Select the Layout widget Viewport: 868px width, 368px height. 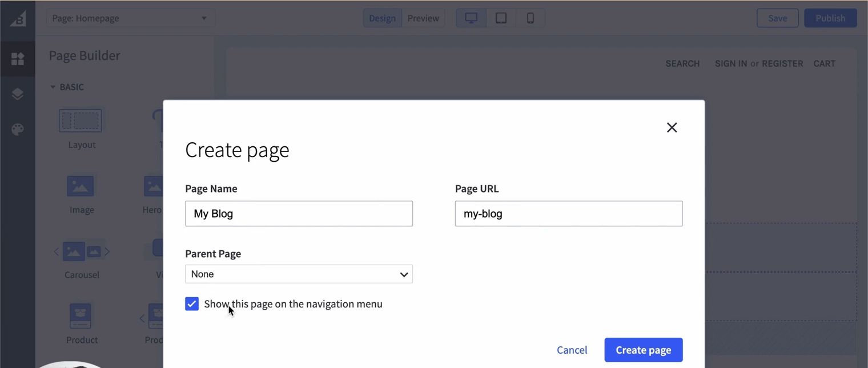click(x=81, y=121)
